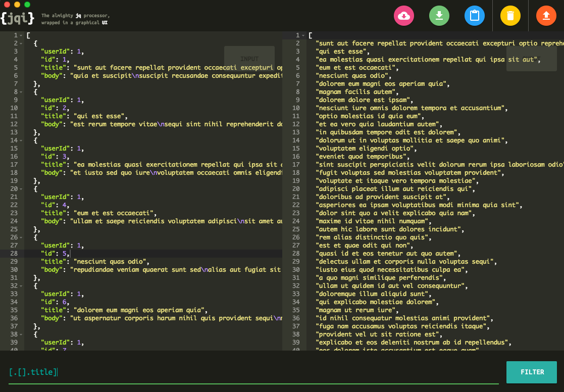Place cursor on input line 28 "id": 5
This screenshot has height=392, width=564.
(55, 254)
